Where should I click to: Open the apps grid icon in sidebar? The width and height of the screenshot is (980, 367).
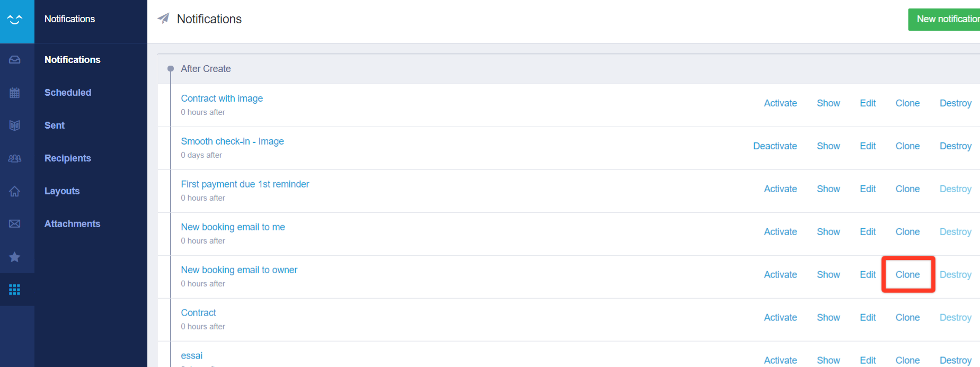pyautogui.click(x=15, y=290)
